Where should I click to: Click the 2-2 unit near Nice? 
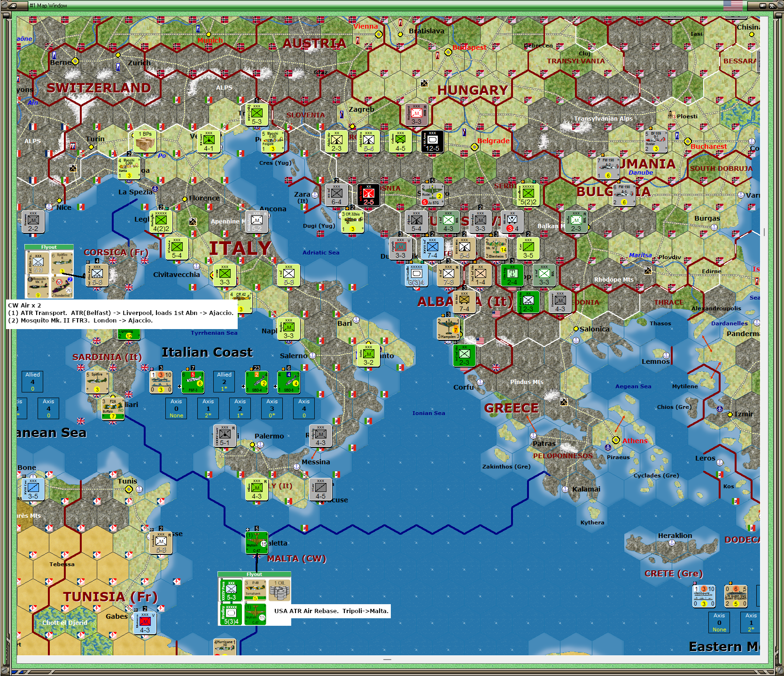[33, 222]
